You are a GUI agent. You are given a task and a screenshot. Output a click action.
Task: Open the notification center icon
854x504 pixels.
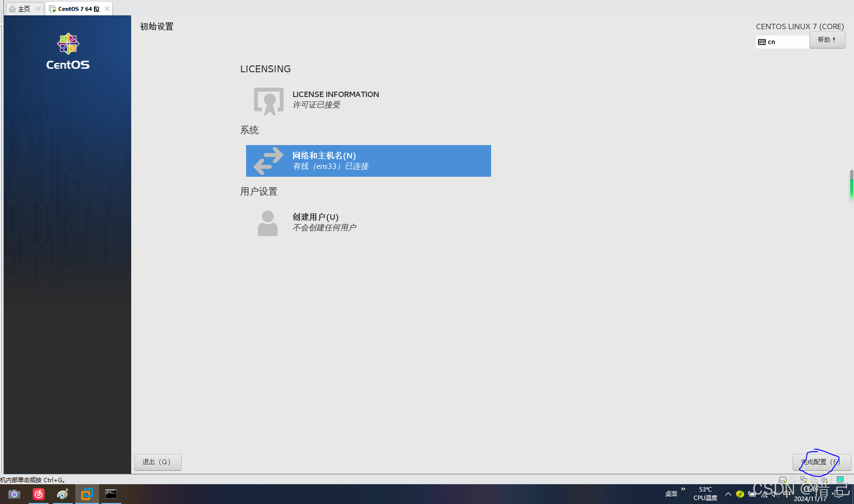point(838,494)
